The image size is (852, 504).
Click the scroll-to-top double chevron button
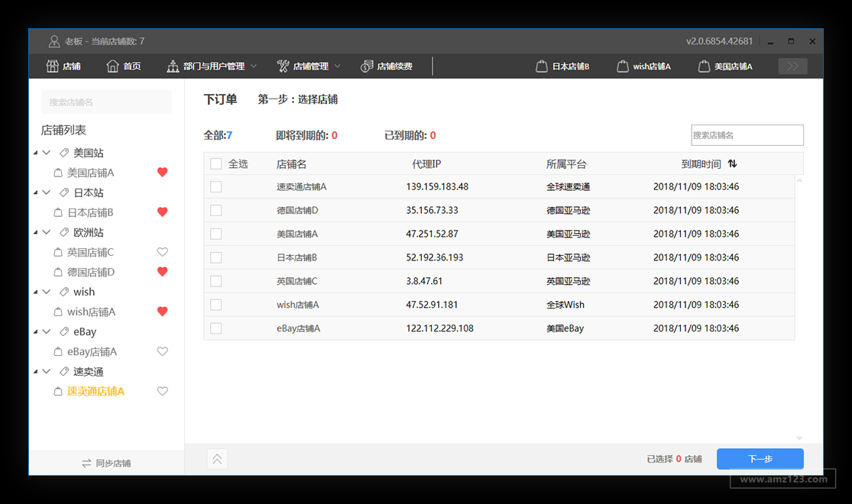click(217, 460)
